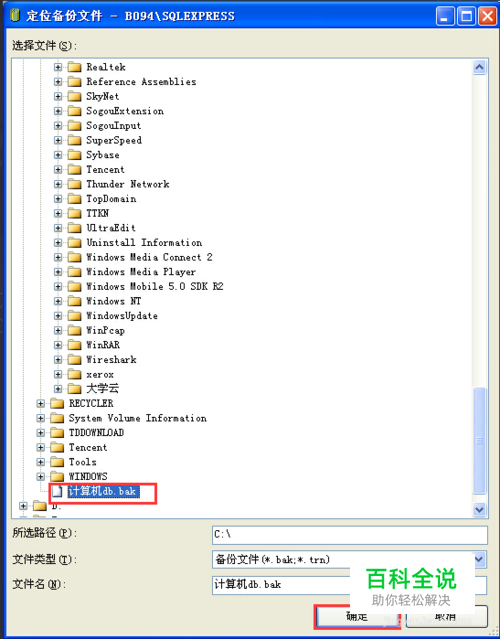Click the 文件名 file name input field
Viewport: 500px width, 639px height.
tap(350, 585)
